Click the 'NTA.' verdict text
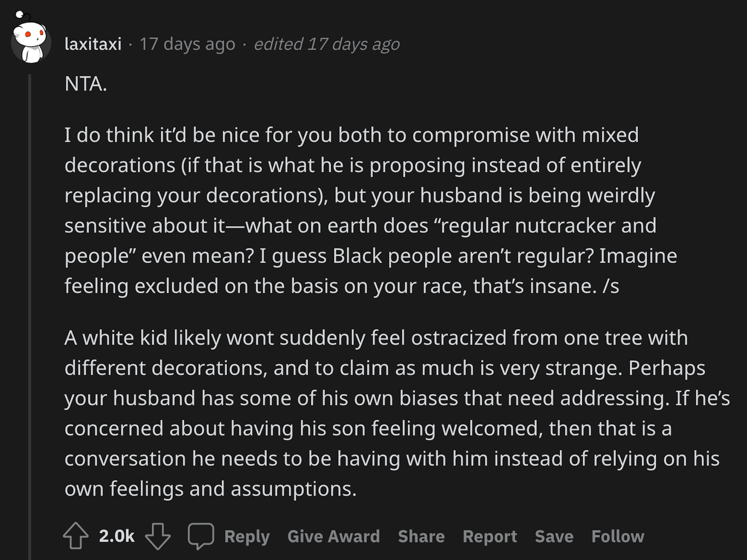The image size is (747, 560). pos(86,84)
